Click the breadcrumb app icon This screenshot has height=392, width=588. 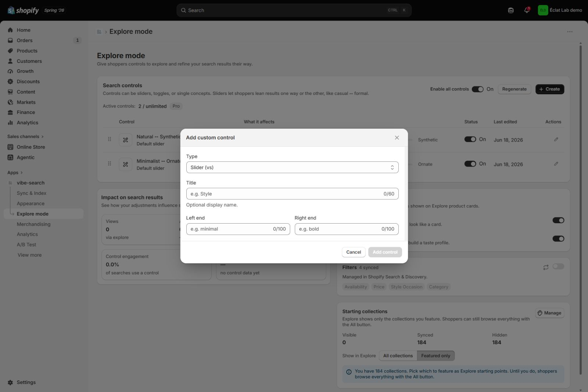click(x=99, y=32)
